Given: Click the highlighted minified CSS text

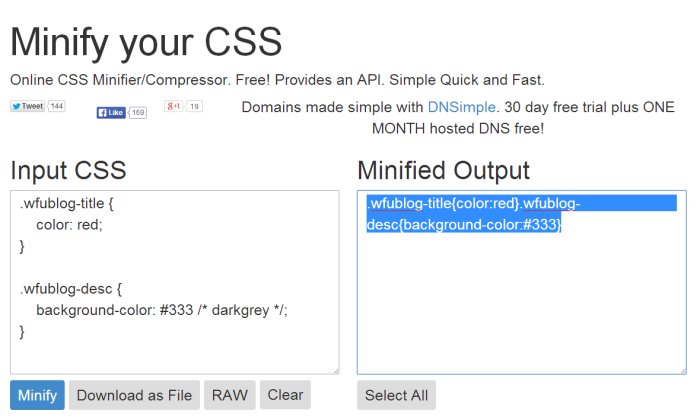Looking at the screenshot, I should point(473,214).
